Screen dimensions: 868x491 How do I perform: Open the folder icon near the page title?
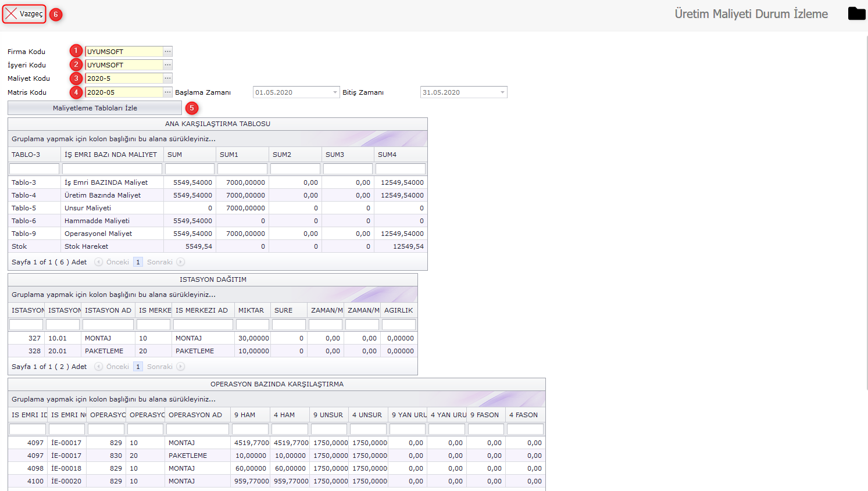856,13
